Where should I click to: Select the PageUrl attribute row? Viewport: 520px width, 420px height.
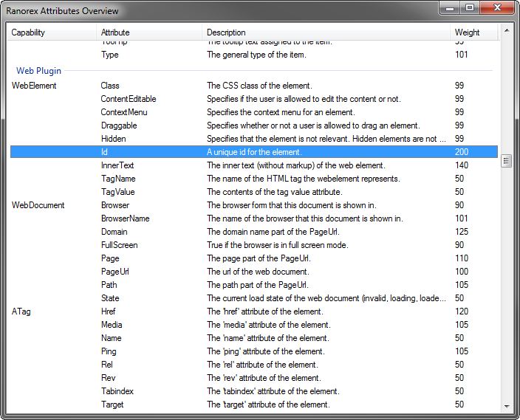point(254,272)
